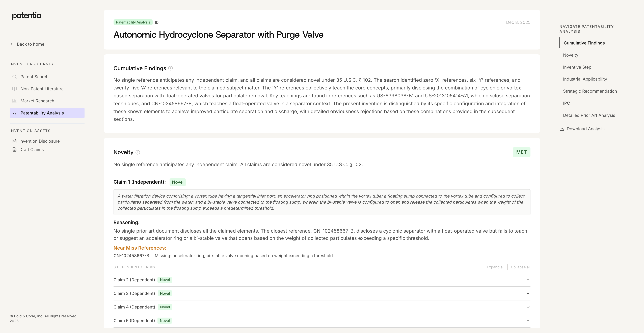
Task: Click the Patent Search magnifier icon
Action: tap(14, 77)
